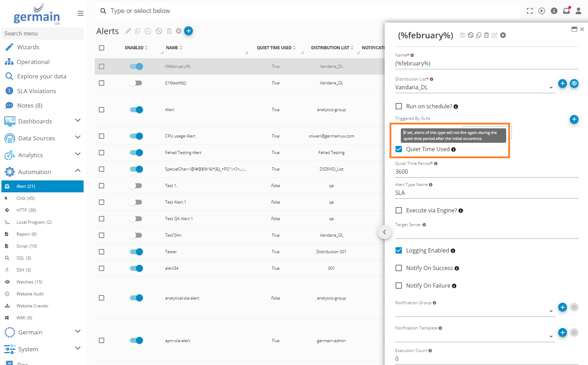Open the Fahad Testing Alert row

tap(183, 153)
